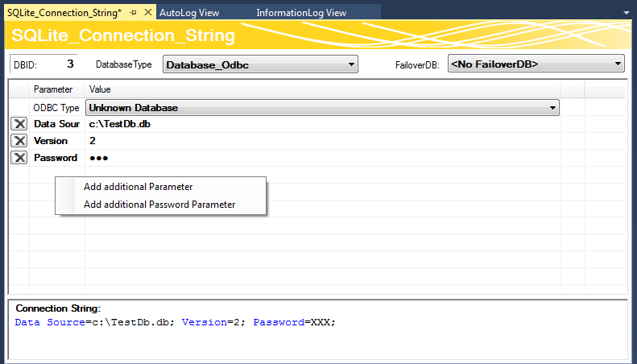The width and height of the screenshot is (637, 364).
Task: Select the Password parameter name cell
Action: click(x=57, y=158)
